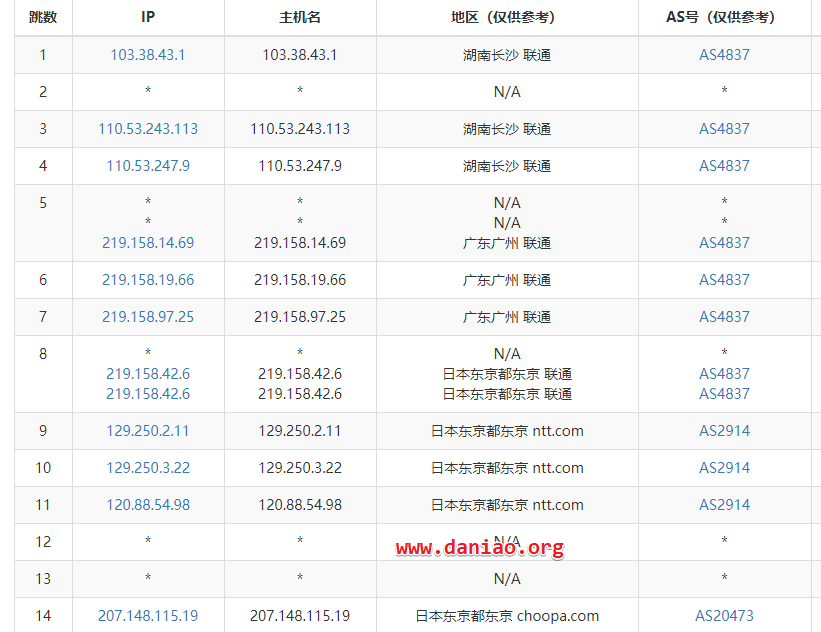Open IP link 219.158.97.25
821x632 pixels.
tap(148, 317)
